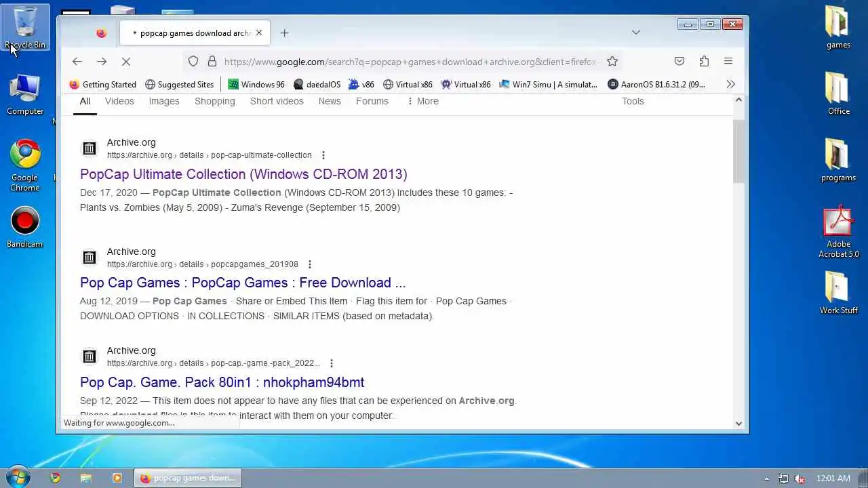Open Windows Explorer from the taskbar
This screenshot has height=488, width=868.
tap(86, 478)
